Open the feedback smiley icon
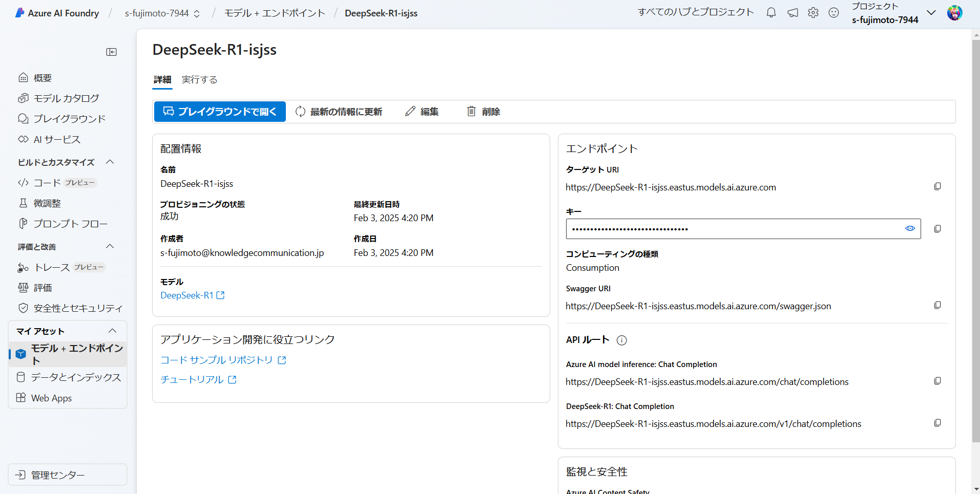 coord(833,13)
